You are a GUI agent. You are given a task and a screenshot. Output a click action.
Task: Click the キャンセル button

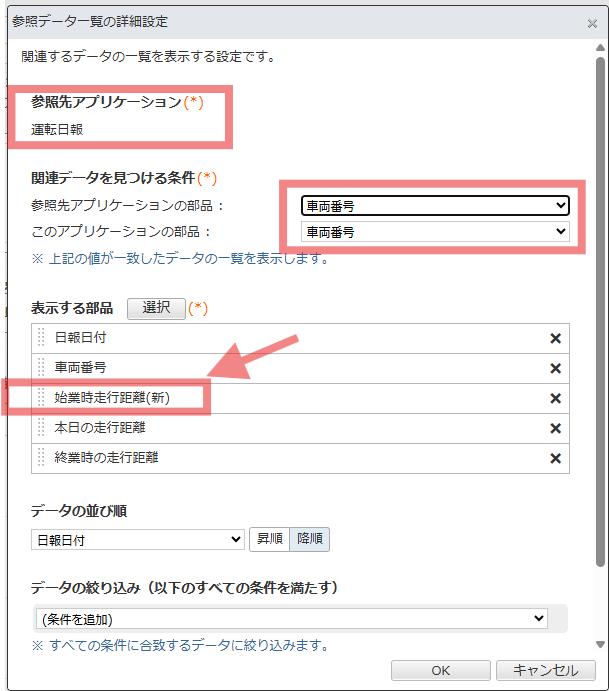coord(545,670)
